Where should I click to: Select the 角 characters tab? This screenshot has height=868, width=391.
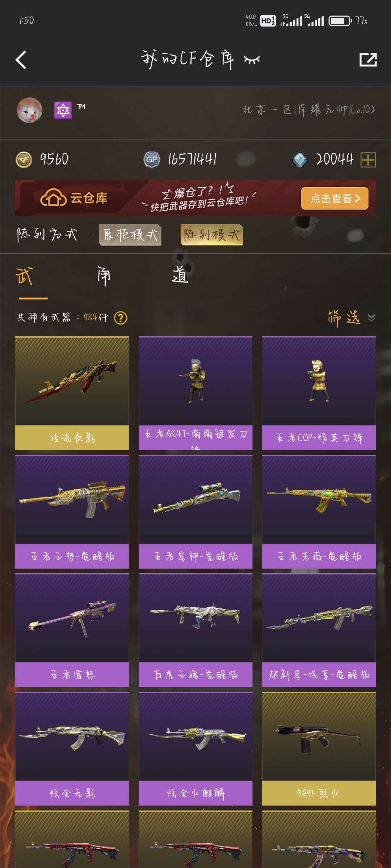[x=104, y=276]
